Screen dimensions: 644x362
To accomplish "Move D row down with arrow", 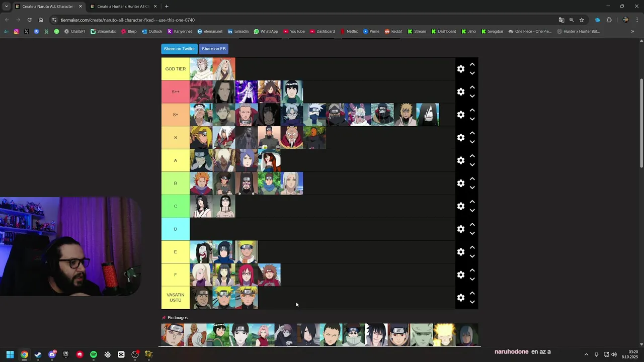I will 472,233.
